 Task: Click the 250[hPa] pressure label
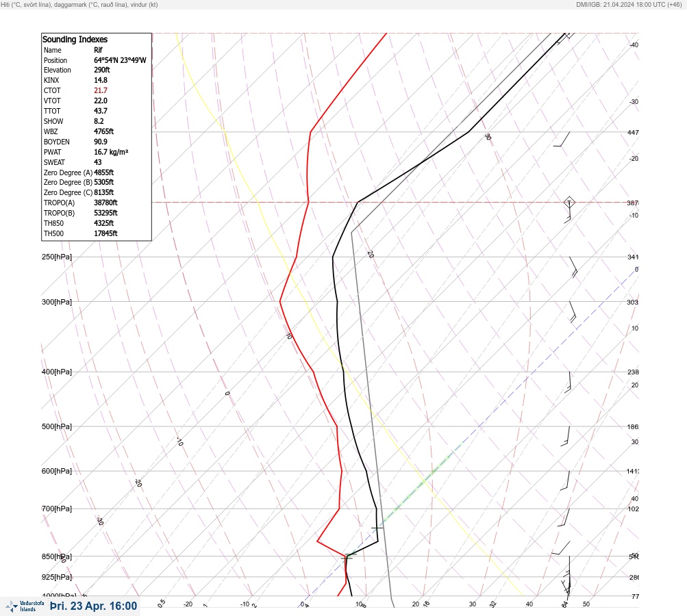[57, 257]
